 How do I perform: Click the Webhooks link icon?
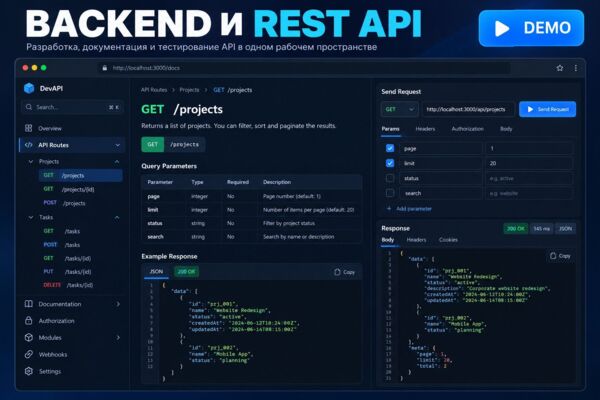pyautogui.click(x=28, y=354)
